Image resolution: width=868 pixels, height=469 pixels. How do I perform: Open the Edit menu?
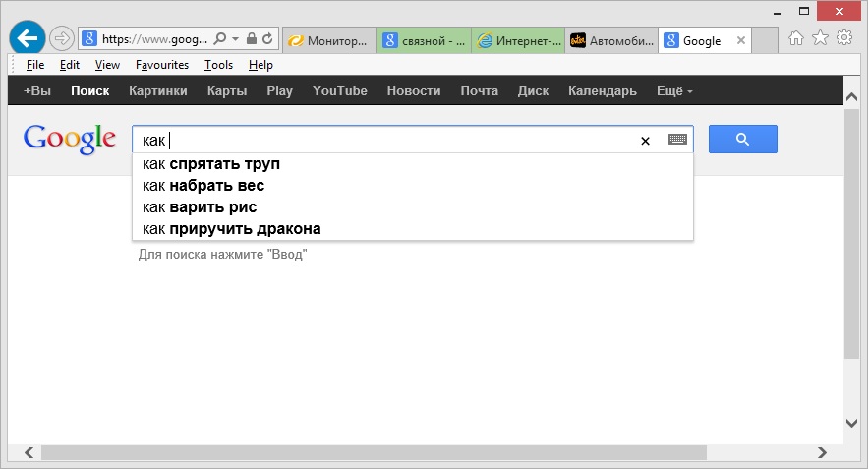70,65
